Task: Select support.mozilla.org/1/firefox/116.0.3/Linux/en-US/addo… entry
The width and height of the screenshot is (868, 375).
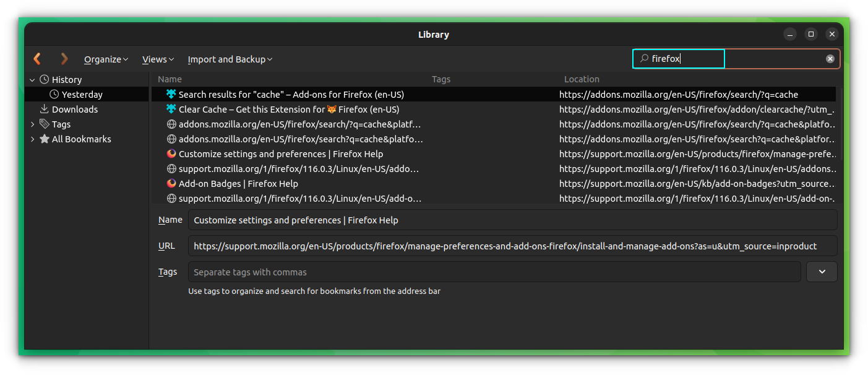Action: pyautogui.click(x=493, y=169)
